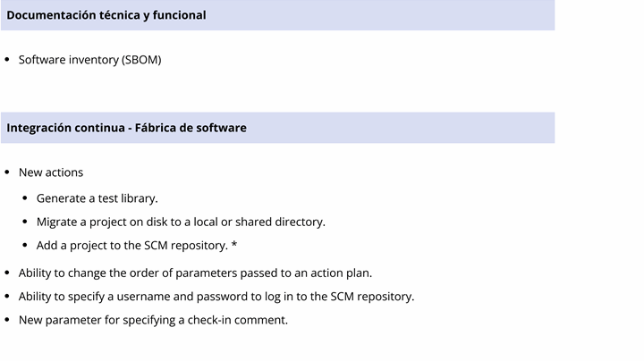Click the bullet before 'Software inventory (SBOM)'

(7, 60)
